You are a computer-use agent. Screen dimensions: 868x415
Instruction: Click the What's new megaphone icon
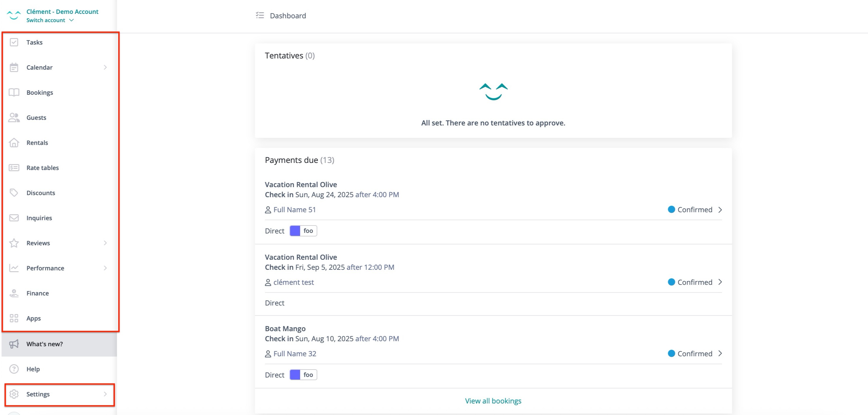(14, 344)
